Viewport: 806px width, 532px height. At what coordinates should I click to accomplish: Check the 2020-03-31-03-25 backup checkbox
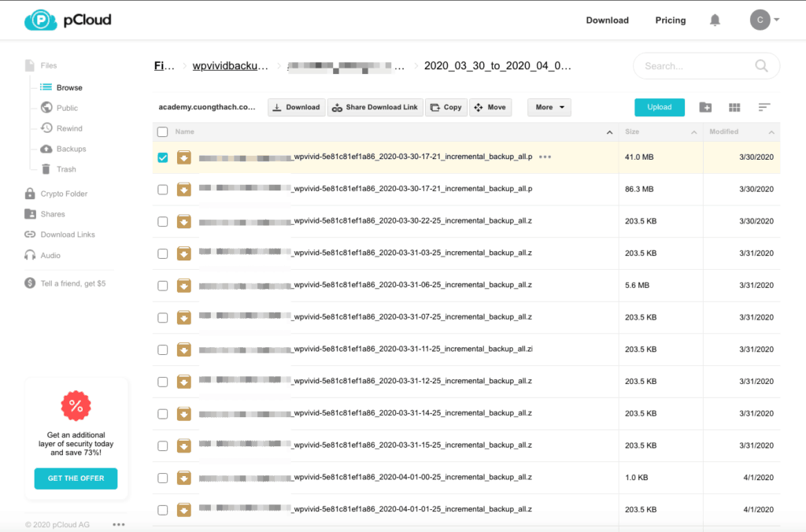(162, 253)
